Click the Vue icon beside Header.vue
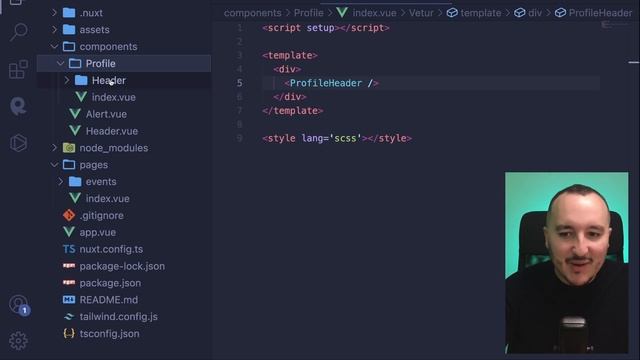The image size is (640, 360). 75,131
